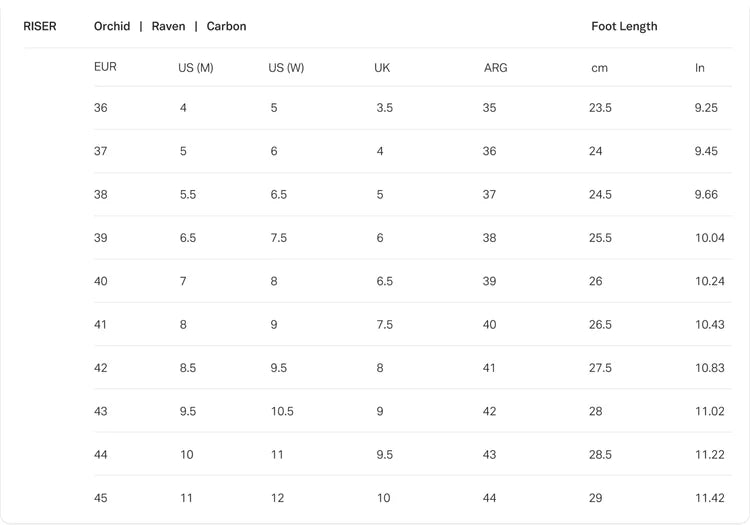Click the EUR column header
Image resolution: width=750 pixels, height=525 pixels.
105,68
